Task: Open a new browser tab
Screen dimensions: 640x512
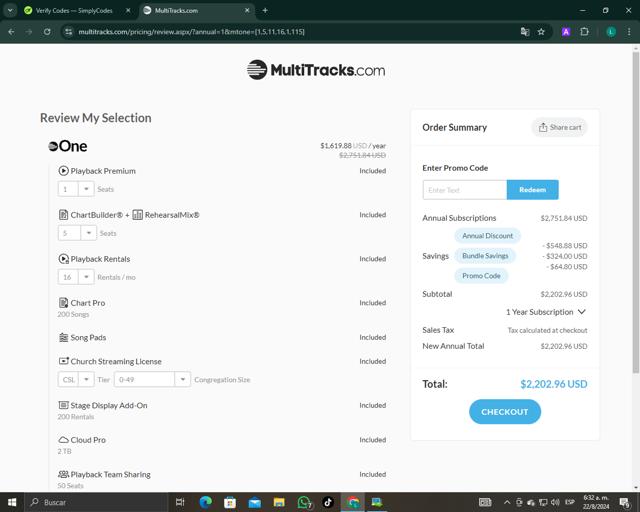Action: tap(265, 11)
